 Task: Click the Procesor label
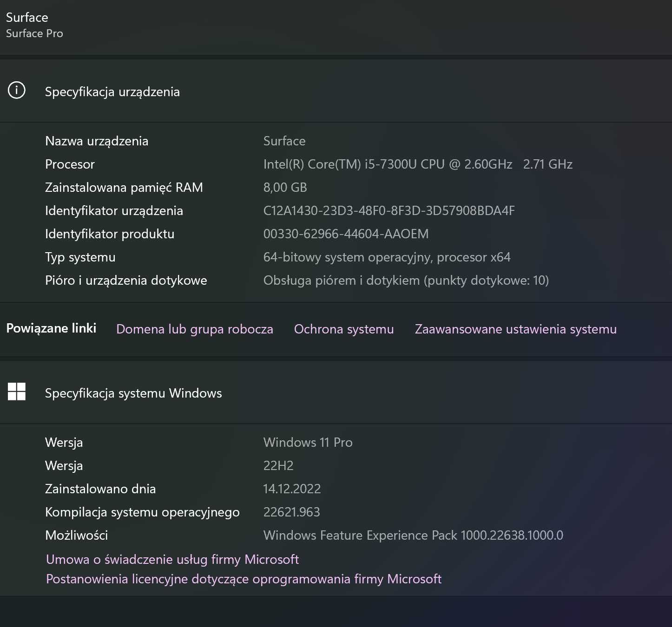pyautogui.click(x=70, y=164)
